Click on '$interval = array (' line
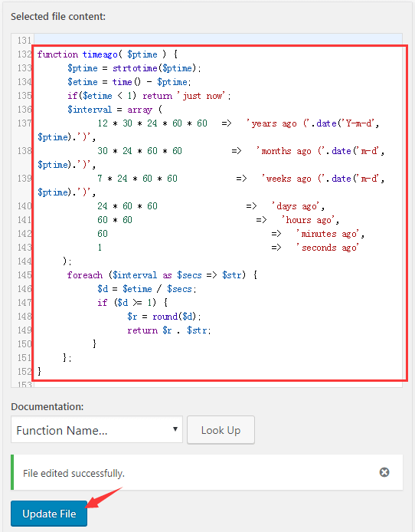 tap(115, 110)
